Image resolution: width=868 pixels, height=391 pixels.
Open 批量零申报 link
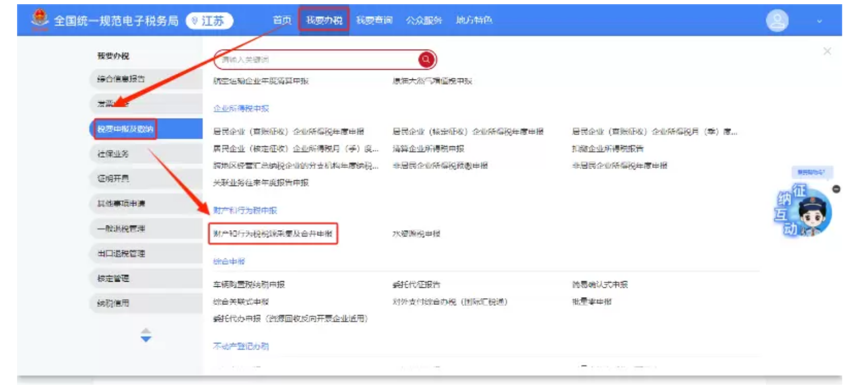[592, 302]
